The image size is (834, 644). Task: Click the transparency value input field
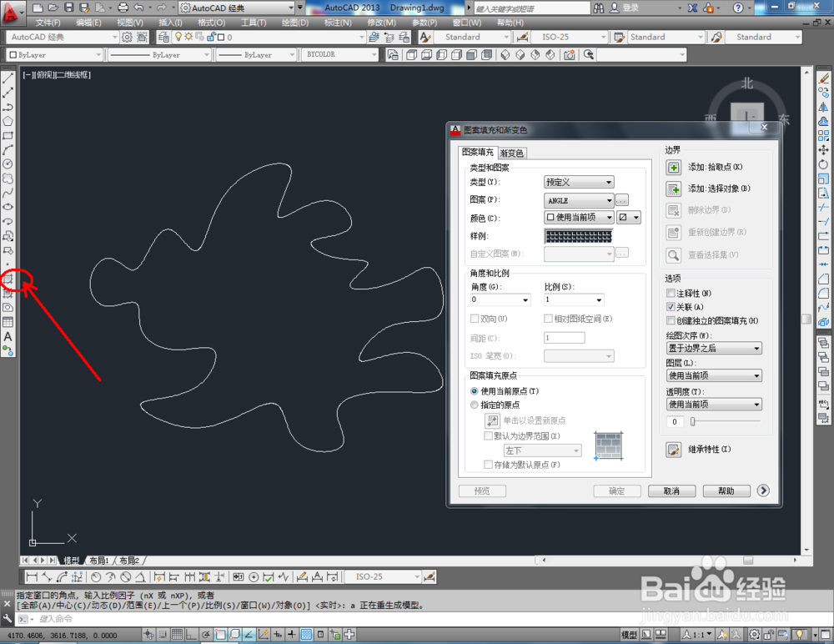pyautogui.click(x=676, y=421)
